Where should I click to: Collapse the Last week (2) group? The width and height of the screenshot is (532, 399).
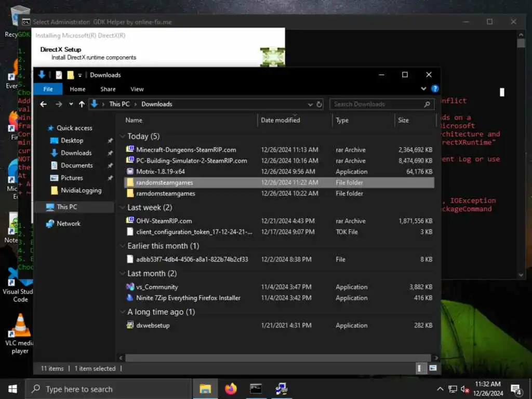[122, 207]
